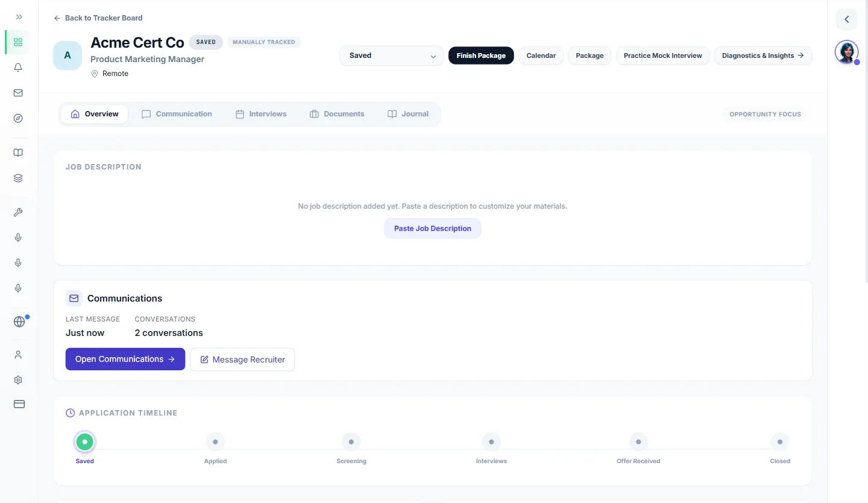Click the location pin next to Remote

(x=94, y=74)
